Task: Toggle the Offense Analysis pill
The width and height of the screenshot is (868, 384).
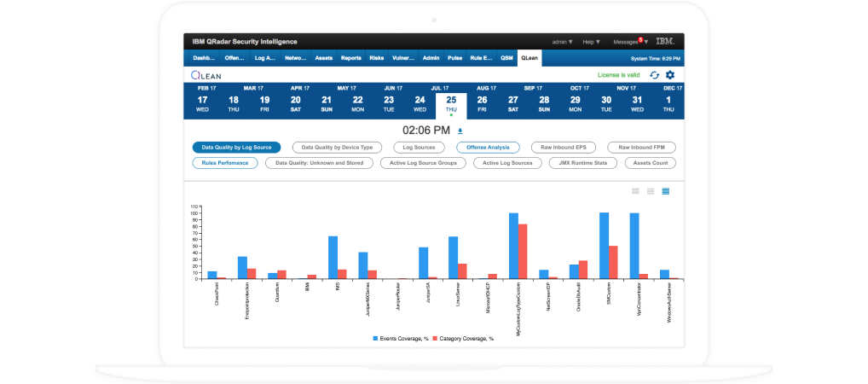Action: (488, 148)
